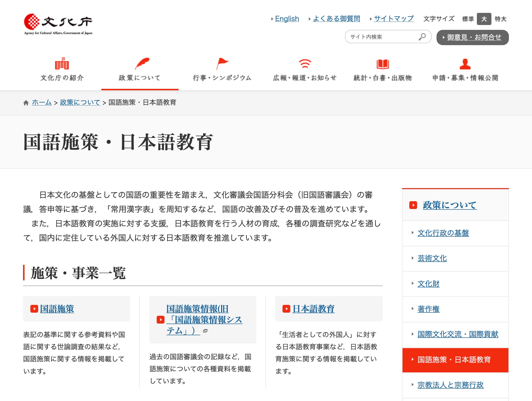
Task: Click the 政策について feather icon
Action: [142, 64]
